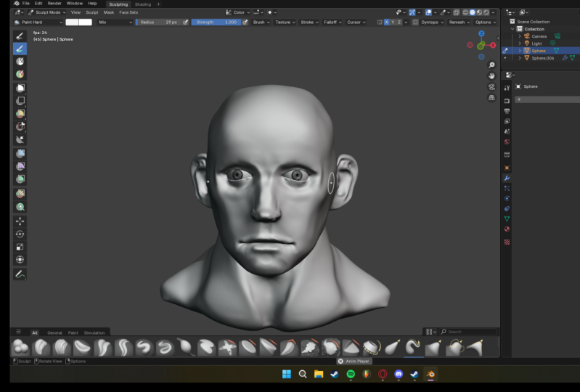Open the Falloff dropdown
The width and height of the screenshot is (580, 392).
coord(332,23)
